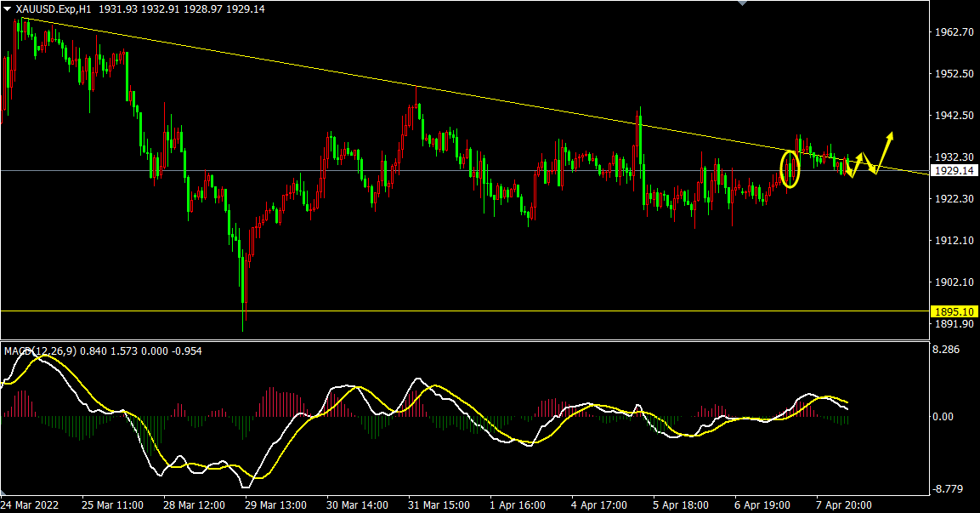
Task: Click the current price label 1929.14
Action: (x=952, y=171)
